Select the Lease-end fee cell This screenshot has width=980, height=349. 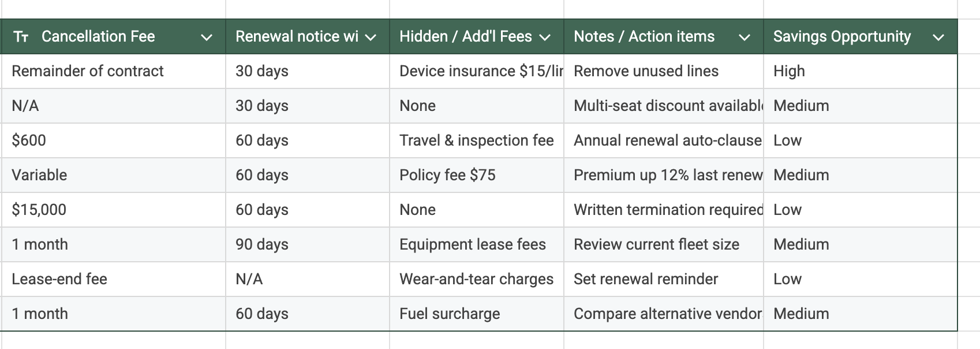click(x=59, y=279)
